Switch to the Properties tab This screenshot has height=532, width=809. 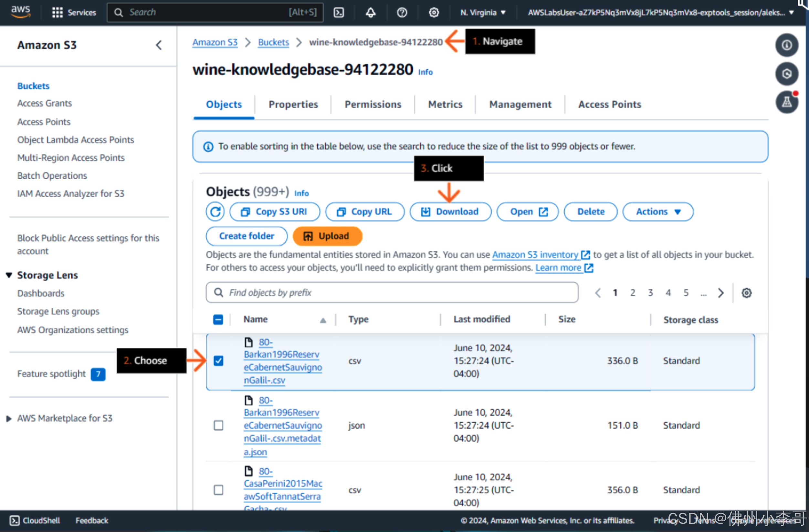coord(293,104)
